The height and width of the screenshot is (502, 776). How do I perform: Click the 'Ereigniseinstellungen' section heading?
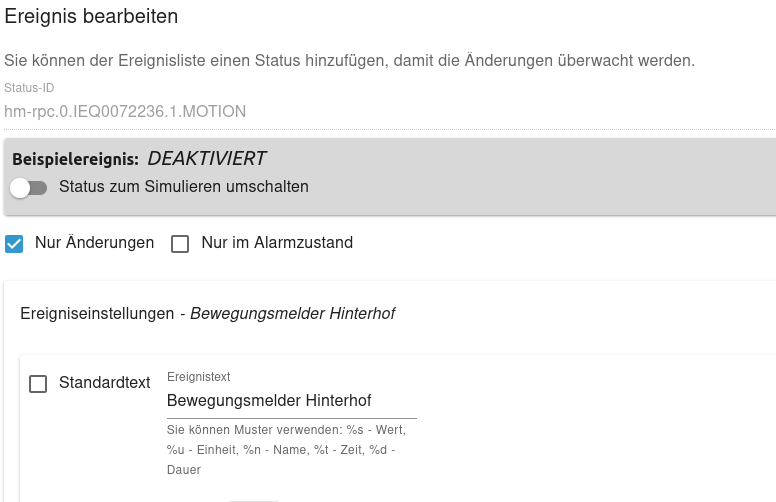[97, 314]
